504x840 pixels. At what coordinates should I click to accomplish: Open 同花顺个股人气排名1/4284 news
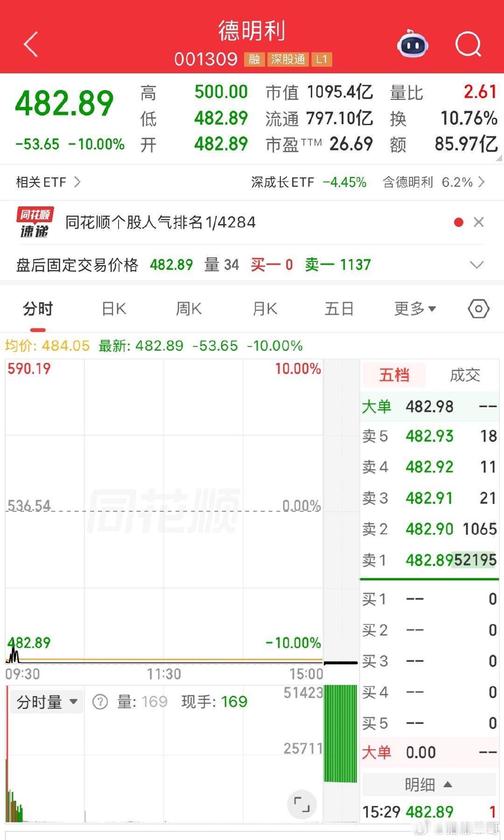pos(161,222)
